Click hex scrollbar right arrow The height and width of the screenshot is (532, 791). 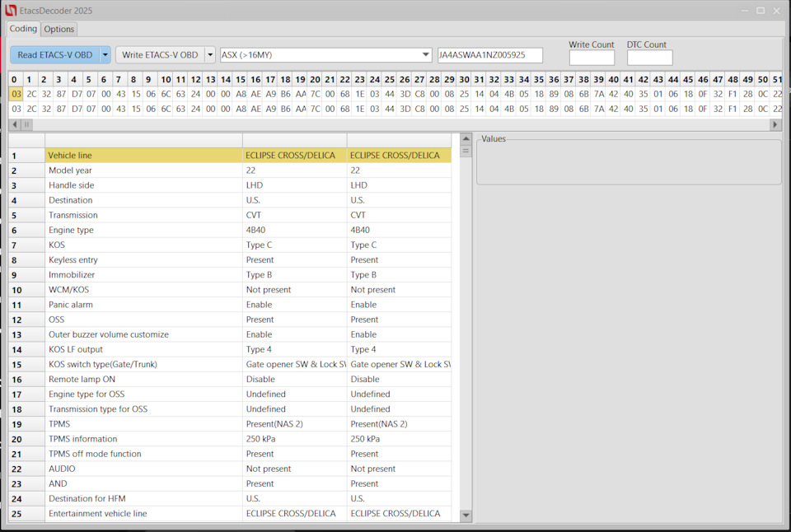point(776,124)
